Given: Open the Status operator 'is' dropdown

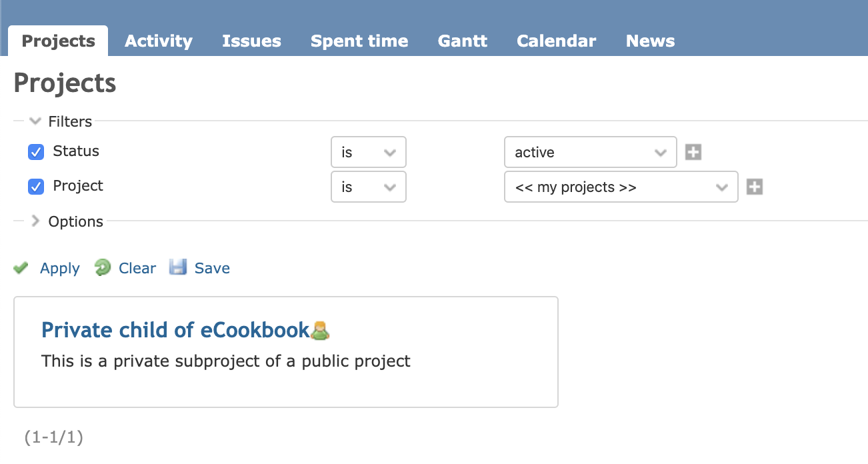Looking at the screenshot, I should coord(369,152).
